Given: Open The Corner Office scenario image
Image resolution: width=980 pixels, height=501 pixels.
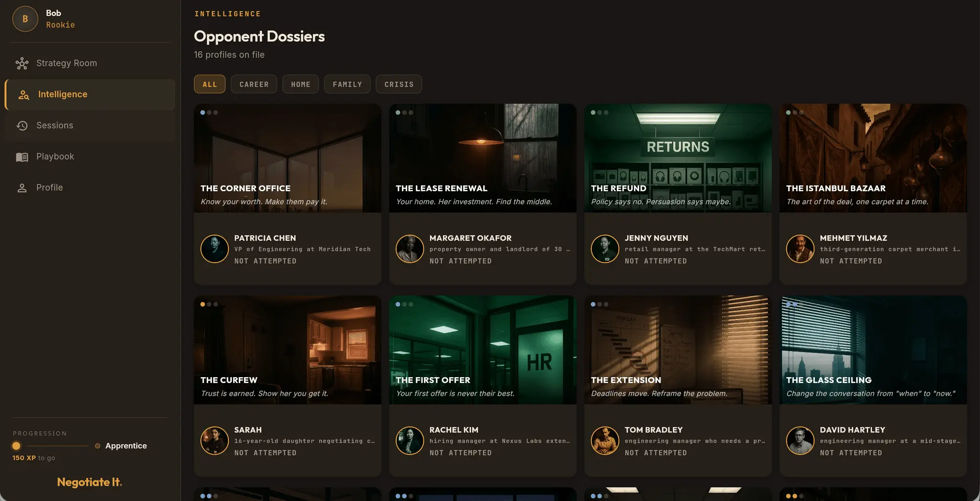Looking at the screenshot, I should [288, 158].
